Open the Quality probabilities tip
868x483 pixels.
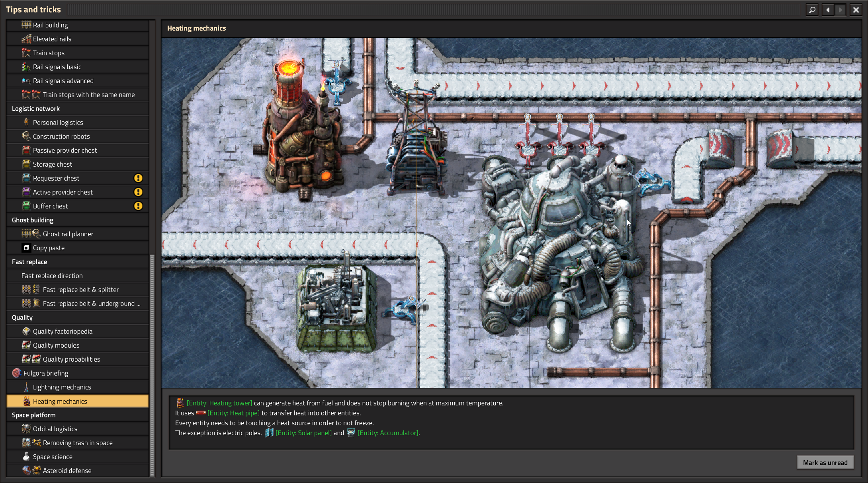pyautogui.click(x=78, y=359)
